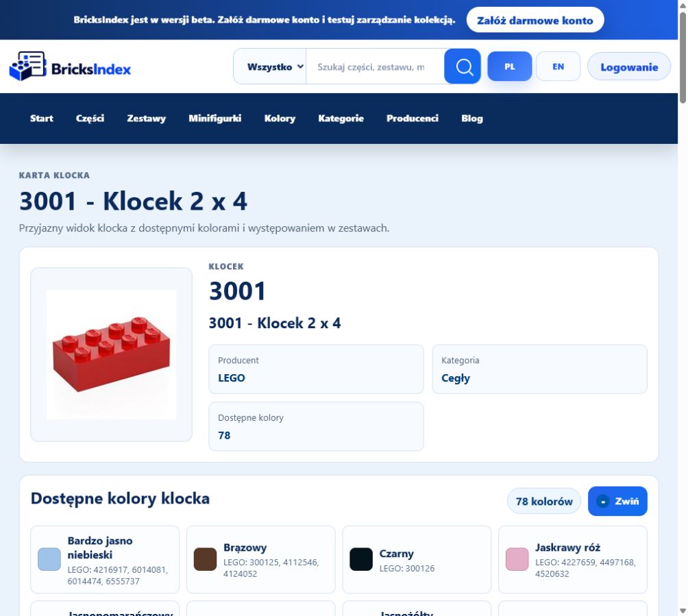688x616 pixels.
Task: Open the Minifigurki section
Action: (215, 119)
